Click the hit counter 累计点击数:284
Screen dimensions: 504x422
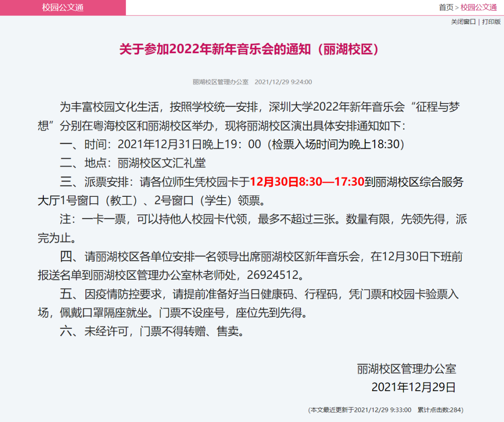pyautogui.click(x=440, y=410)
